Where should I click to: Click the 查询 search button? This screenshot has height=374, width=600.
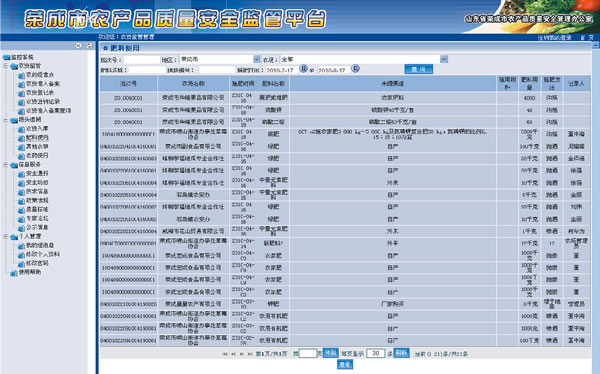(x=419, y=69)
